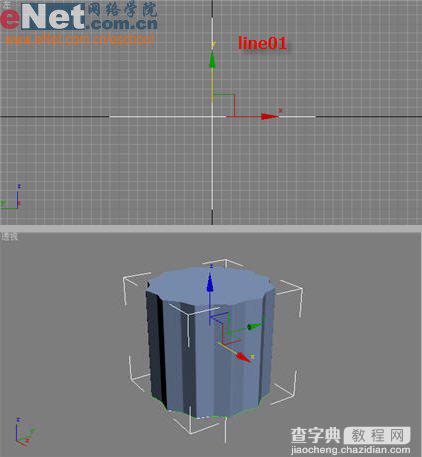Select the horizontal white line01 spline
Screen dimensions: 422x457
pyautogui.click(x=212, y=117)
